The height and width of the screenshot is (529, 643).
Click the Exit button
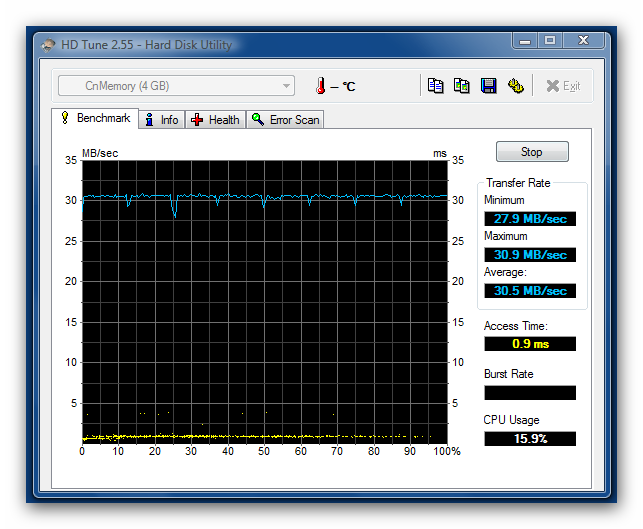tap(563, 86)
